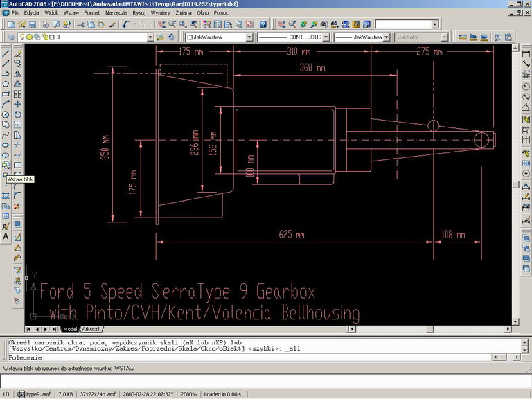Screen dimensions: 532x399
Task: Toggle the layer 0 lightbulb on/off icon
Action: (x=22, y=37)
